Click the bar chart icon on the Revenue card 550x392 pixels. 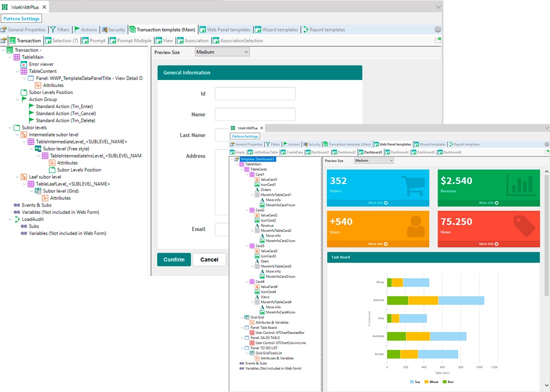point(521,185)
